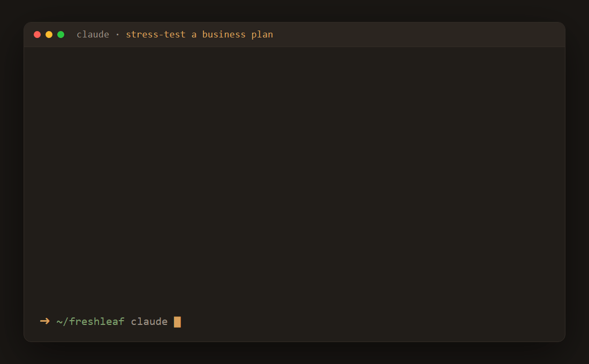The height and width of the screenshot is (364, 589).
Task: Select the green "freshleaf" directory name
Action: (x=96, y=322)
